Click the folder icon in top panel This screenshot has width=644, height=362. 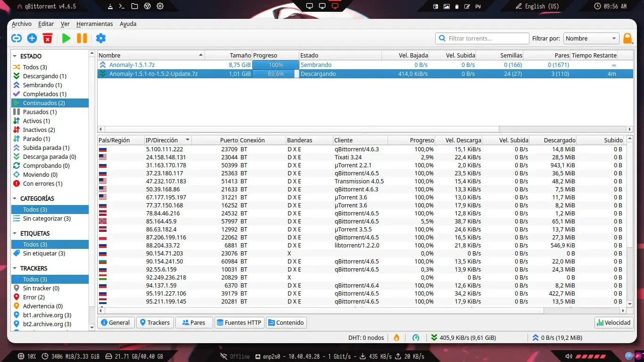click(x=135, y=6)
